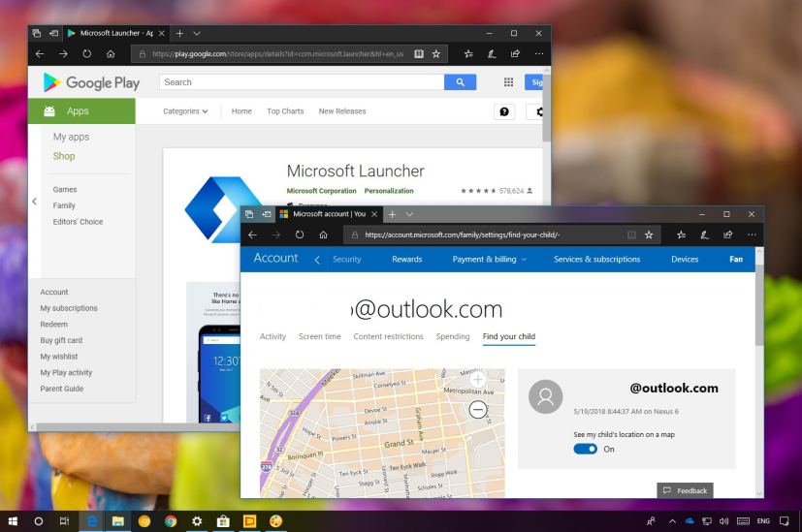802x532 pixels.
Task: Open tab list chevron in Google Play window
Action: tap(197, 33)
